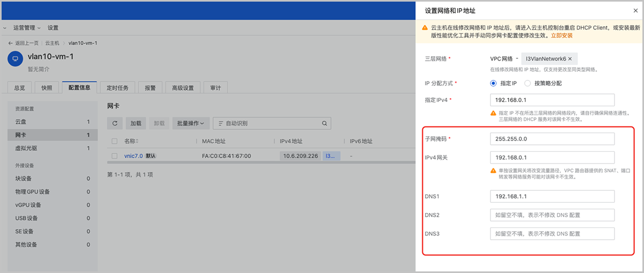Select 云盘 in the resource sidebar
The height and width of the screenshot is (273, 644).
point(20,122)
